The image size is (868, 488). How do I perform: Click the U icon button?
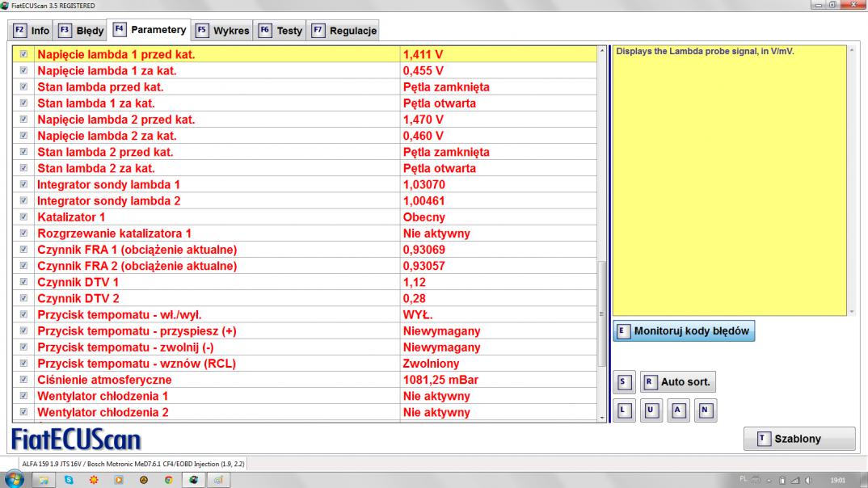(651, 410)
